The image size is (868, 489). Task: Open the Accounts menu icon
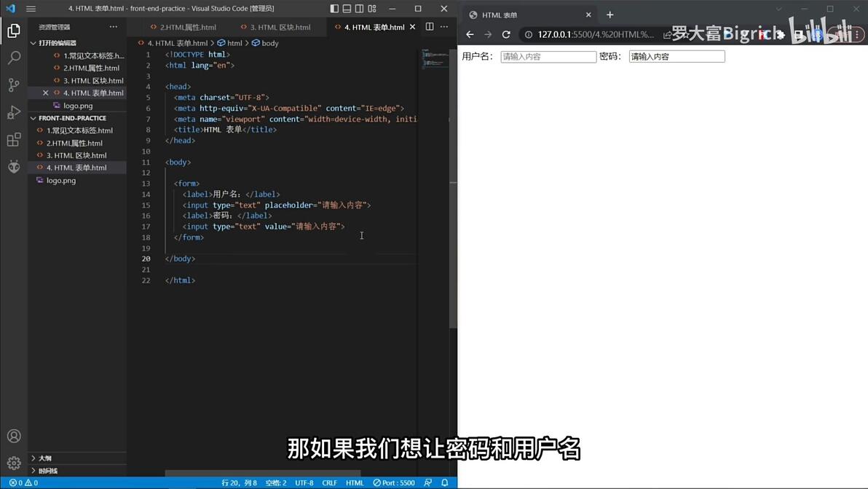[x=14, y=436]
